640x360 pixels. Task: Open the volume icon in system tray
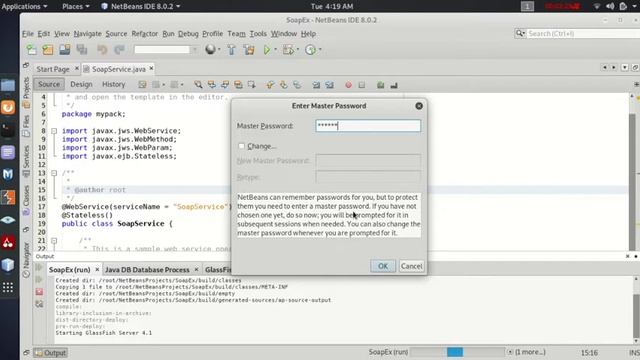click(610, 6)
